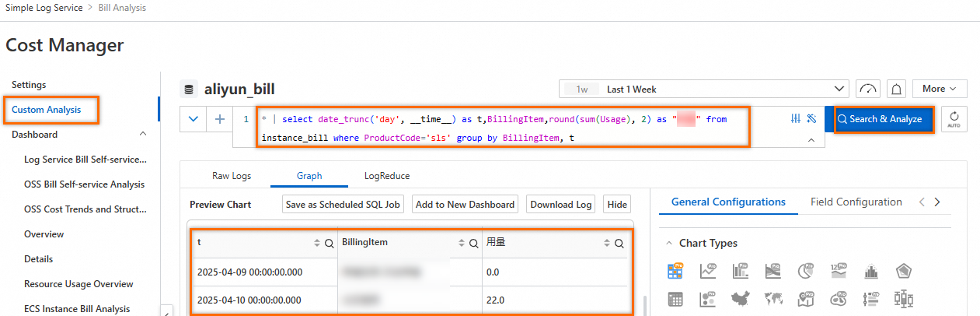The width and height of the screenshot is (980, 316).
Task: Sort the t column
Action: pyautogui.click(x=317, y=244)
